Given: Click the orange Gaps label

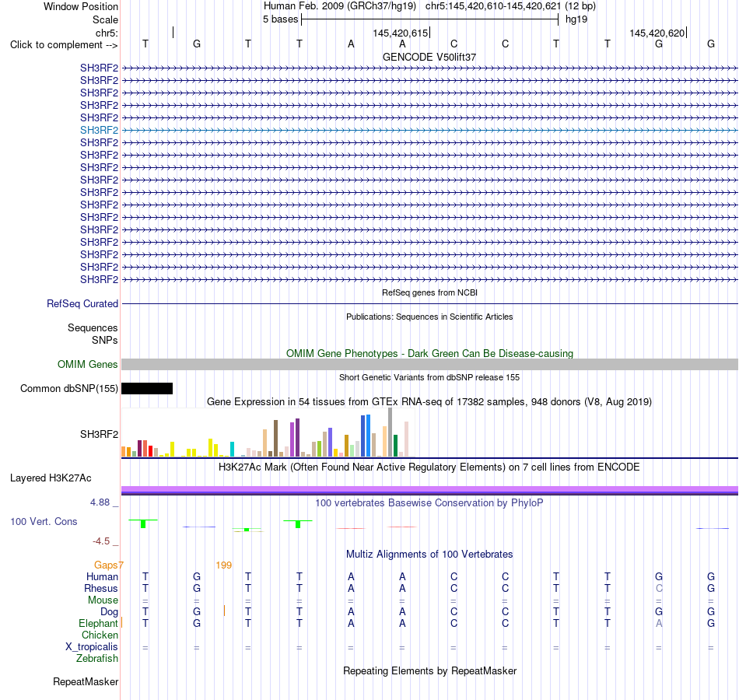Looking at the screenshot, I should click(x=106, y=565).
